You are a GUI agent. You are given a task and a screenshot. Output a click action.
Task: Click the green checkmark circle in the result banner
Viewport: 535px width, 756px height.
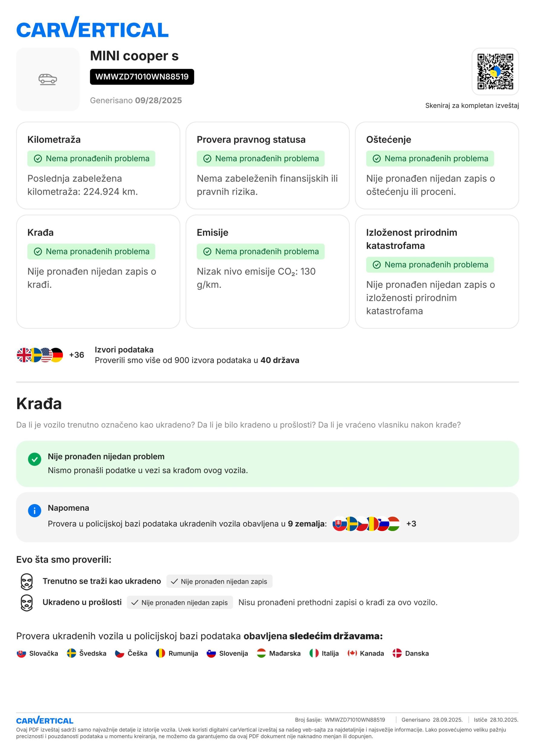pos(34,459)
